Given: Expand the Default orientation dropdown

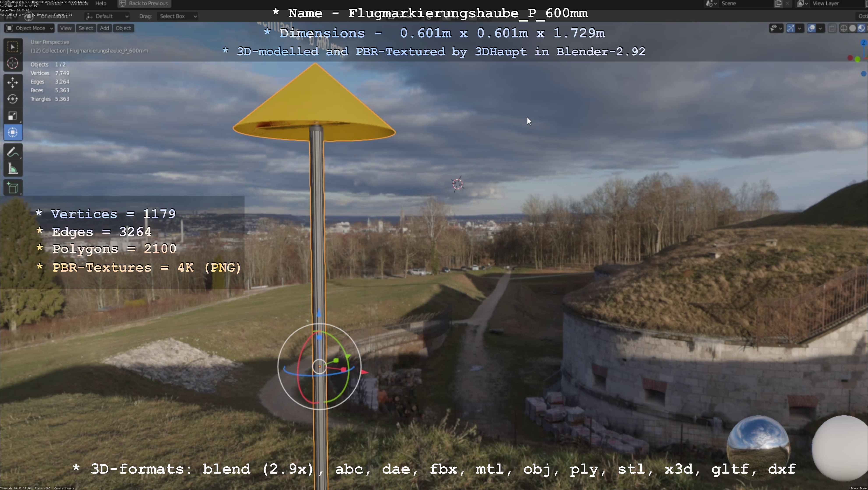Looking at the screenshot, I should tap(107, 16).
